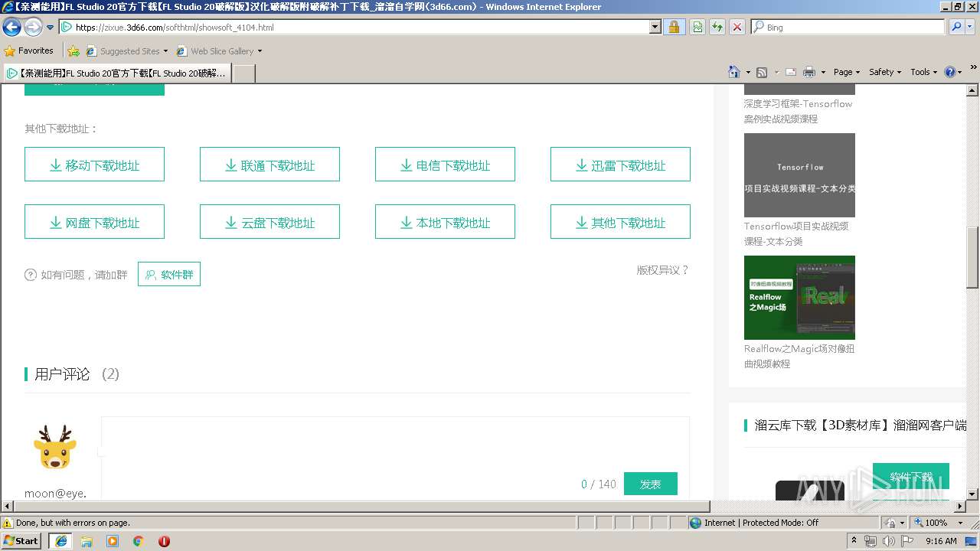This screenshot has width=980, height=551.
Task: Expand the address bar history dropdown
Action: (655, 28)
